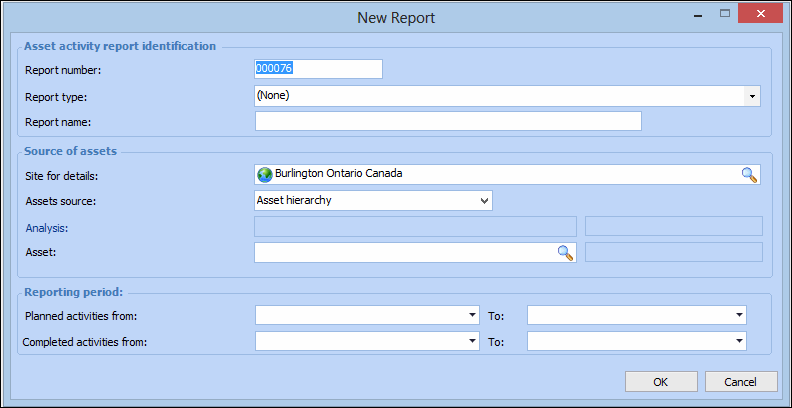Image resolution: width=792 pixels, height=408 pixels.
Task: Click the globe icon beside Burlington Ontario Canada
Action: pyautogui.click(x=265, y=174)
